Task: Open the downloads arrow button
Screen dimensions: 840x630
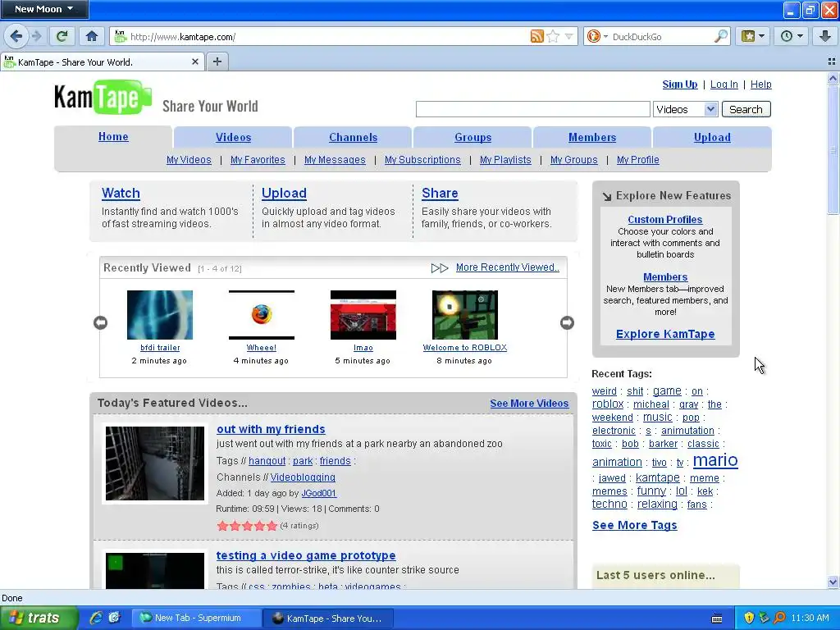Action: pos(825,36)
